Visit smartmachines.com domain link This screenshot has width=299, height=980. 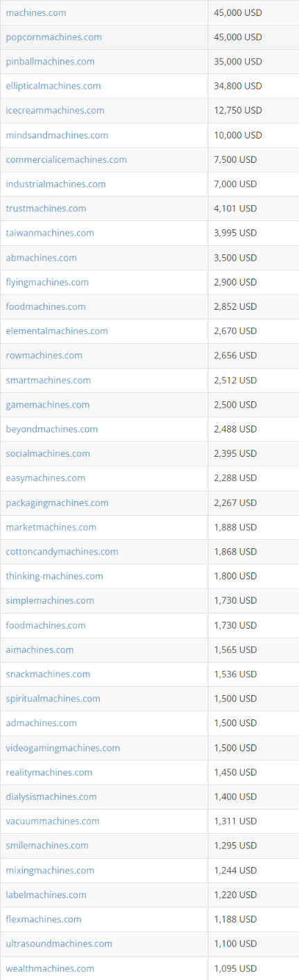coord(48,380)
